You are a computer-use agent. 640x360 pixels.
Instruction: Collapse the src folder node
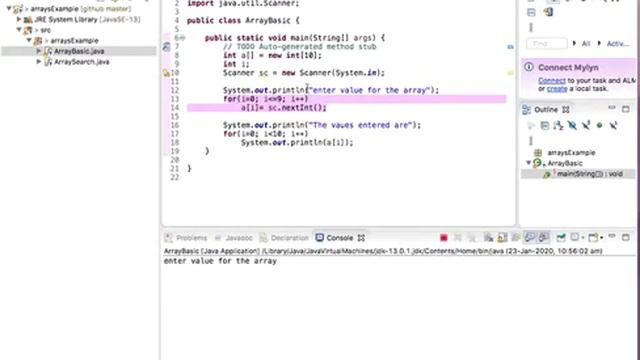click(x=19, y=30)
